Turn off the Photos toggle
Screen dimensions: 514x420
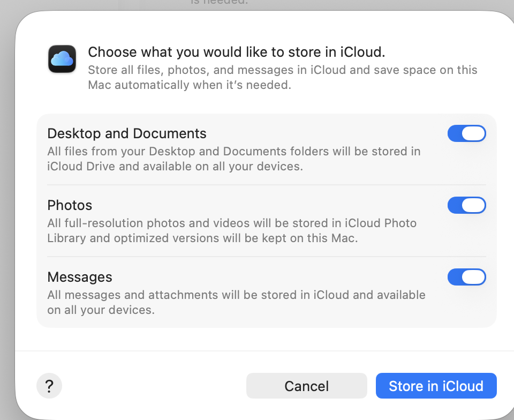click(466, 205)
